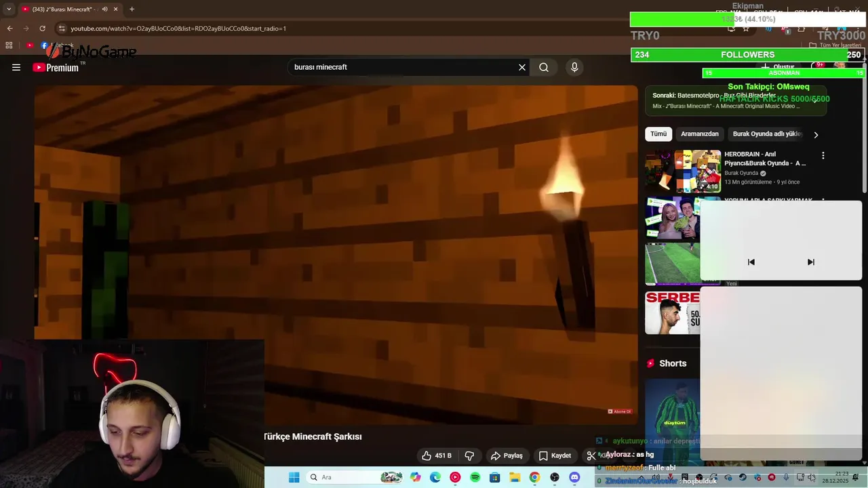Open the Facebook bookmark
This screenshot has height=488, width=868.
click(57, 45)
